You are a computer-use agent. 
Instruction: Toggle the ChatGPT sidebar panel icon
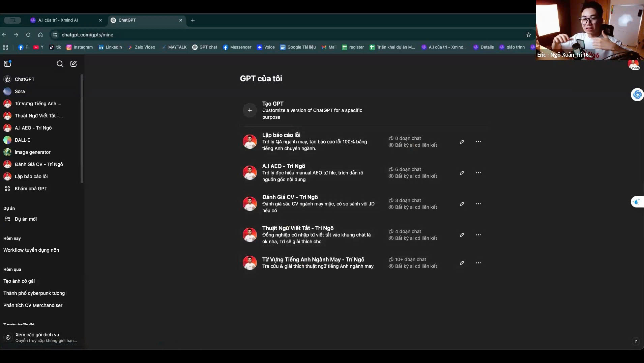point(7,64)
